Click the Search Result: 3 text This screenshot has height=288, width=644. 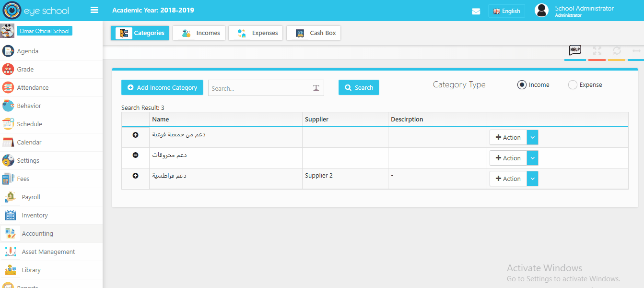(143, 108)
